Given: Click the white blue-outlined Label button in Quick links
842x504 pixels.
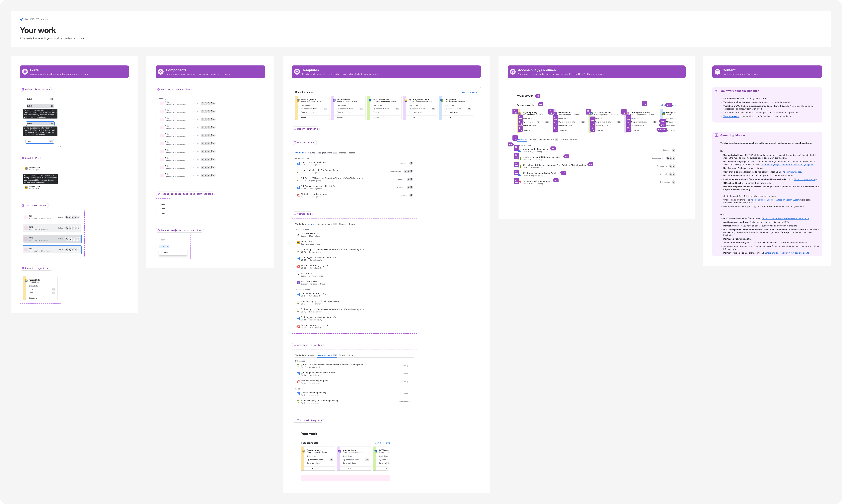Looking at the screenshot, I should tap(40, 141).
